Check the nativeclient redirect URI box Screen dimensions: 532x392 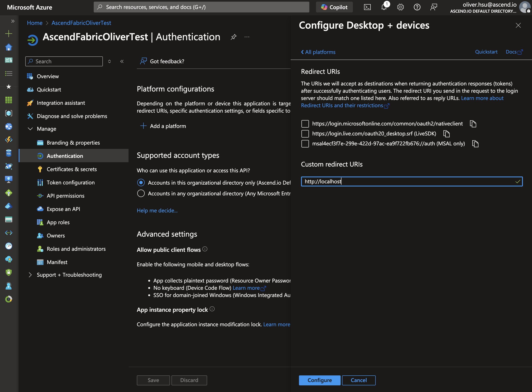(305, 124)
